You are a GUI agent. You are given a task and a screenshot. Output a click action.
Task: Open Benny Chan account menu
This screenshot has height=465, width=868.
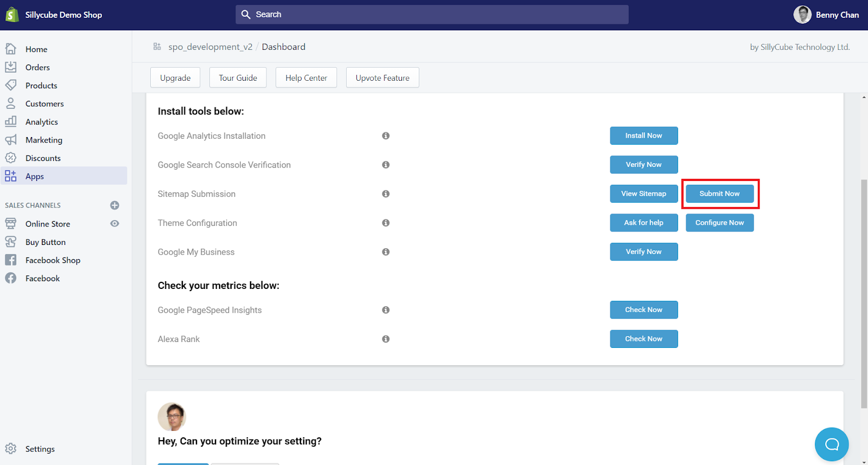point(826,15)
